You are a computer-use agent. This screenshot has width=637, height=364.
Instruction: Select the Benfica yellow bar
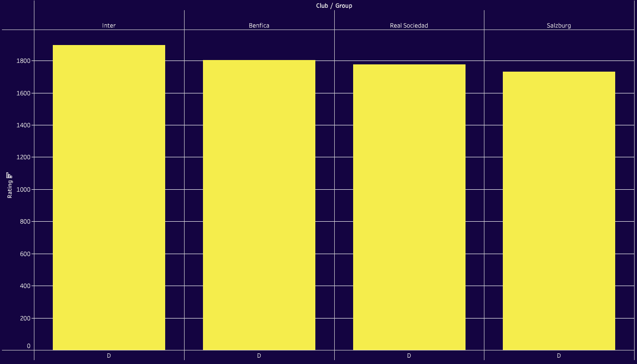pyautogui.click(x=259, y=205)
